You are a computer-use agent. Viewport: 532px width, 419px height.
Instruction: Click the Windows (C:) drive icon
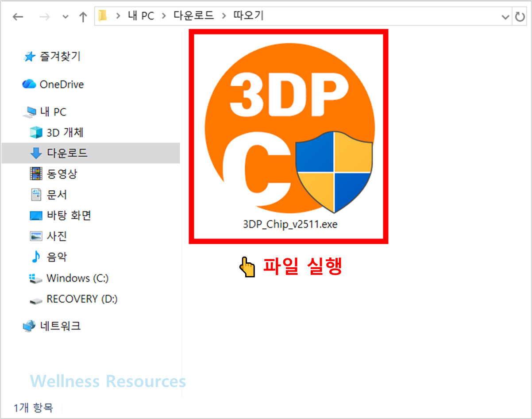pos(35,278)
